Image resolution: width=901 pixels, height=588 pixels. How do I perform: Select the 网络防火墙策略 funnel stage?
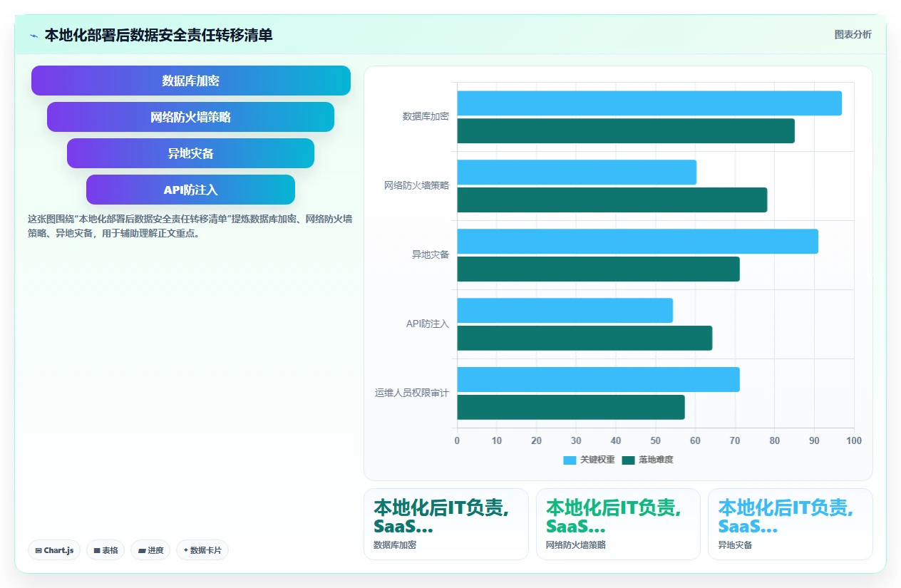coord(191,117)
